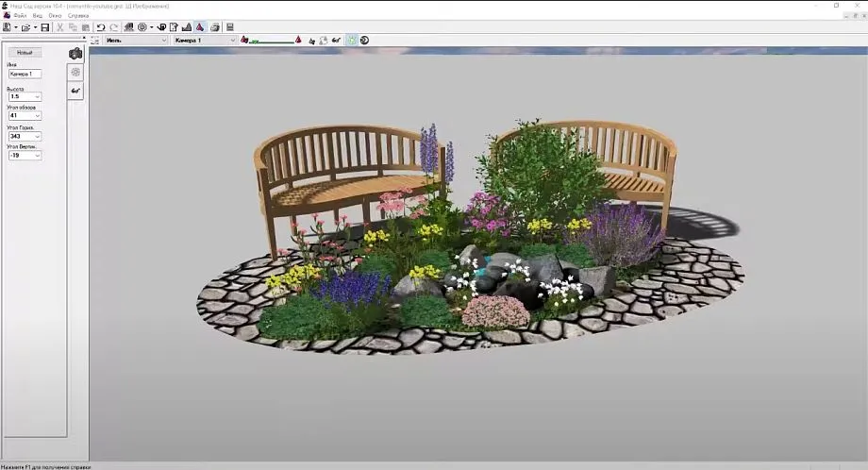Open the glasses walkthrough side tab
The width and height of the screenshot is (868, 470).
click(75, 91)
